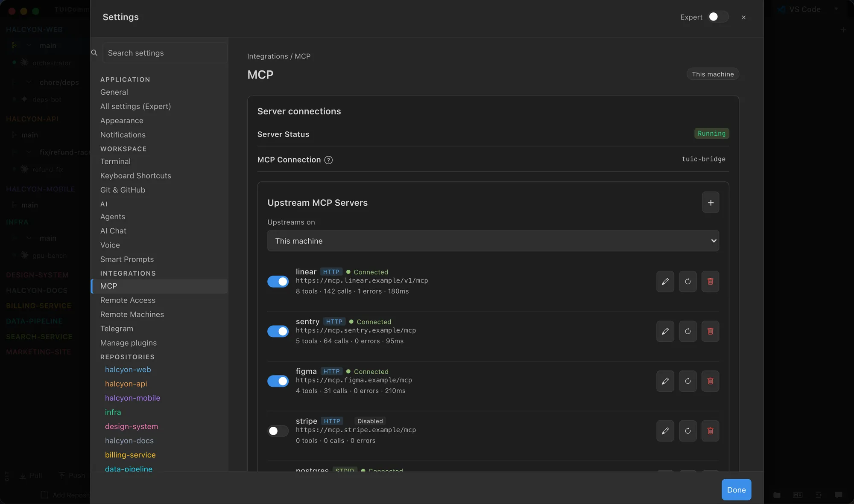Open Remote Machines settings
Viewport: 854px width, 504px height.
click(x=159, y=315)
